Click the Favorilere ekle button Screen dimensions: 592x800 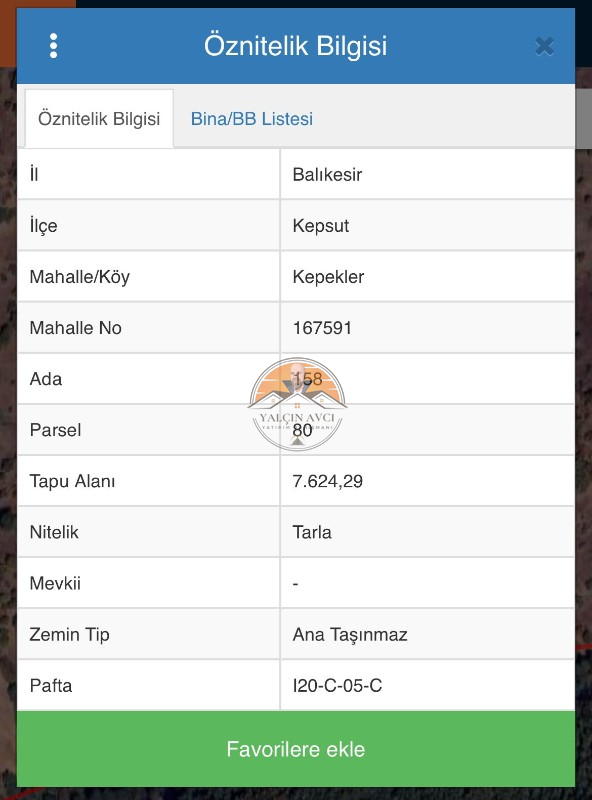(296, 749)
